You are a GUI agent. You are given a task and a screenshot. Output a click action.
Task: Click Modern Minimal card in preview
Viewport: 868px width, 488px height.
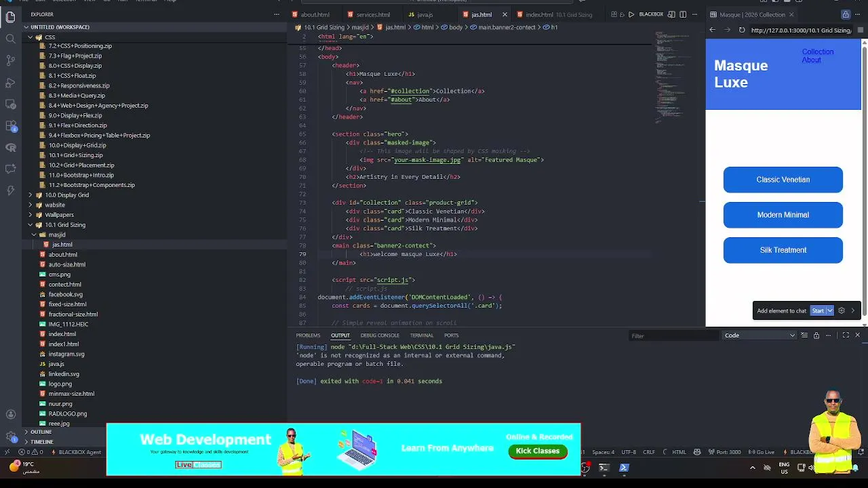pyautogui.click(x=783, y=215)
